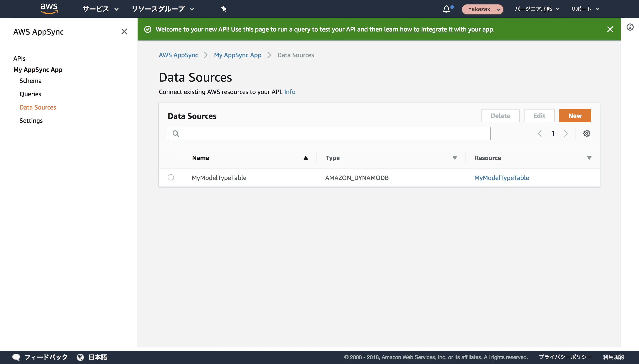Open the MyModelTypeTable resource link
This screenshot has height=364, width=639.
click(502, 178)
